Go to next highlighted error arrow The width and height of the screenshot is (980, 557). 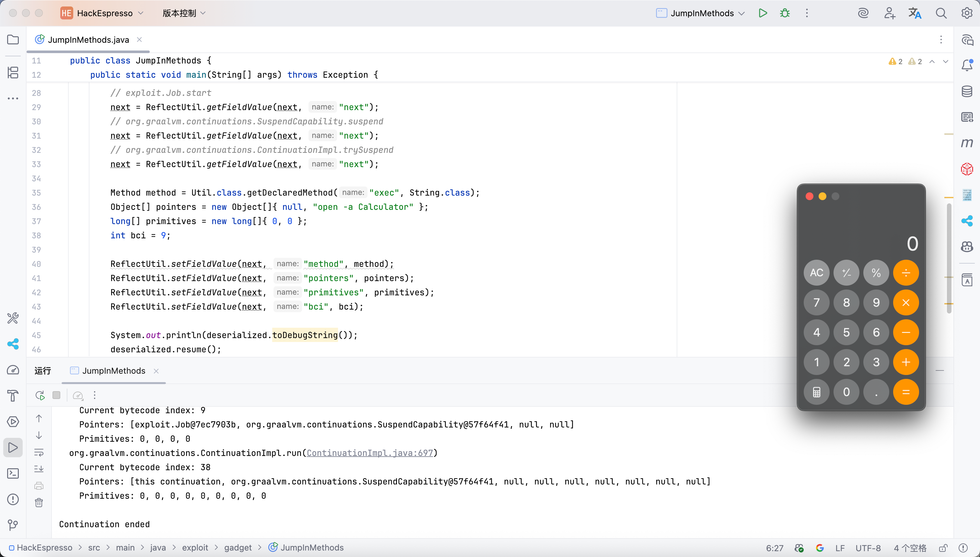[x=946, y=61]
